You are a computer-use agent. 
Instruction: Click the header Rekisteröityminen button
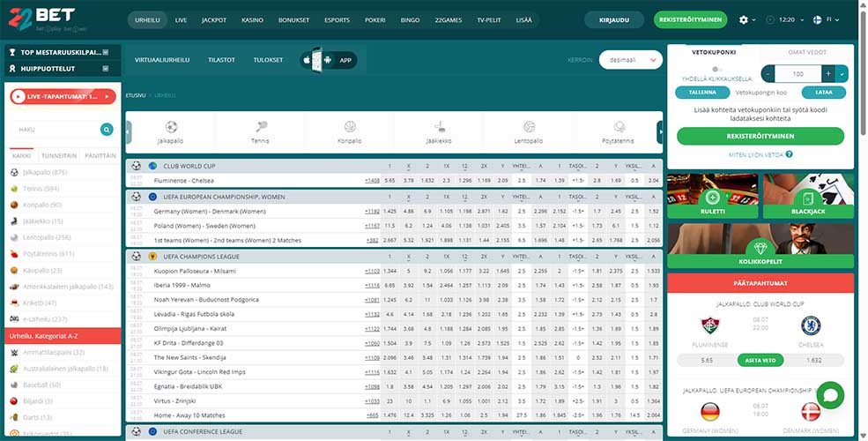pyautogui.click(x=690, y=20)
